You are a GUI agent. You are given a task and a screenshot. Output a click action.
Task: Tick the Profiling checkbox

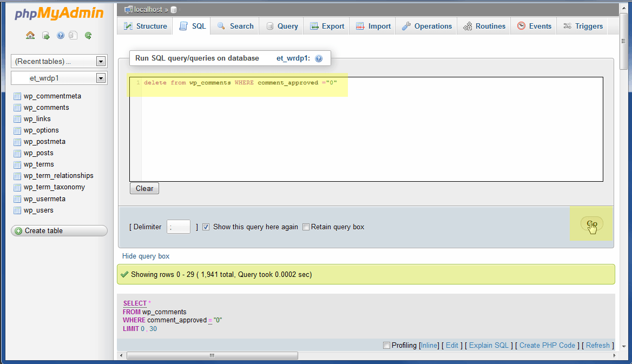click(386, 345)
